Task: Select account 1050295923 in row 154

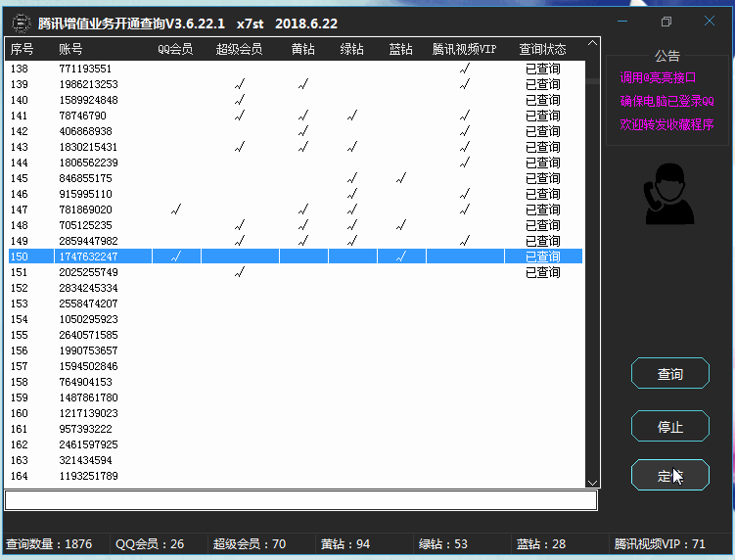Action: 88,319
